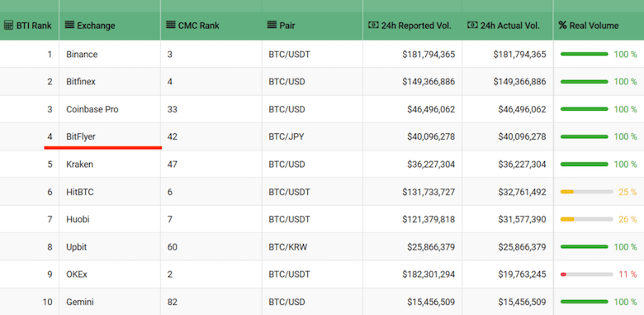
Task: Click Gemini's reported volume $15,456,509
Action: click(x=431, y=302)
